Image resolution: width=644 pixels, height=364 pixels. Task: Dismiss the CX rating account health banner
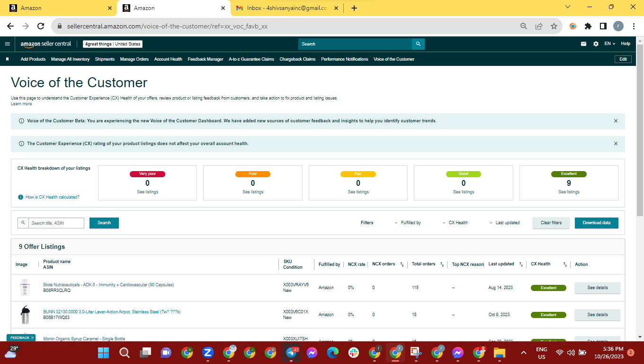point(616,144)
